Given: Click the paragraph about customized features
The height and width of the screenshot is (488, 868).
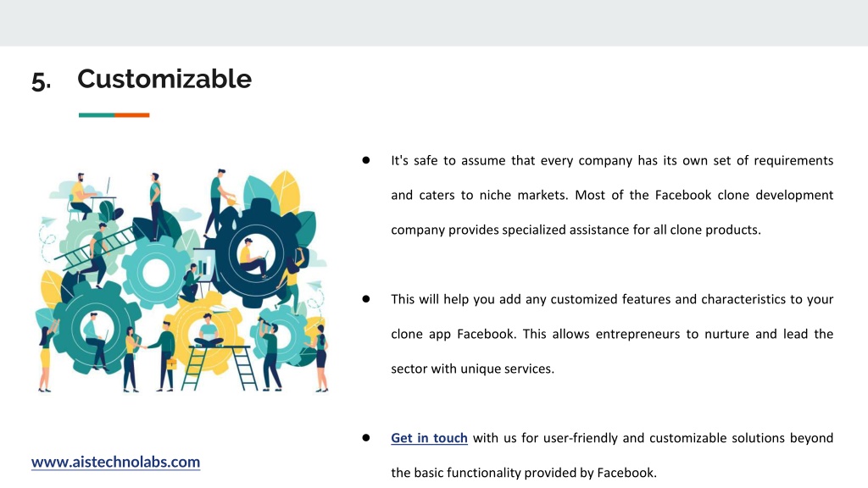Looking at the screenshot, I should pyautogui.click(x=612, y=334).
